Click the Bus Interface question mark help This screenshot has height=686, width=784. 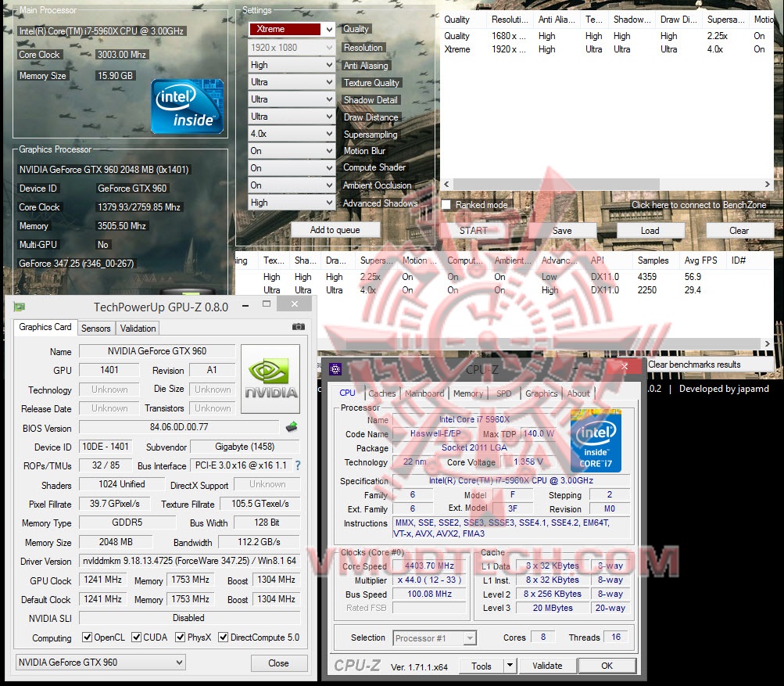tap(298, 465)
